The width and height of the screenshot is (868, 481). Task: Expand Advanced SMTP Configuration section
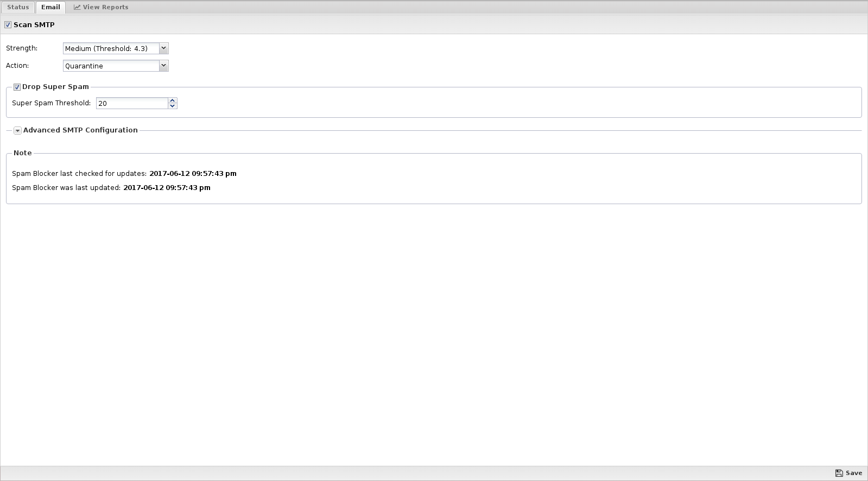pos(17,130)
